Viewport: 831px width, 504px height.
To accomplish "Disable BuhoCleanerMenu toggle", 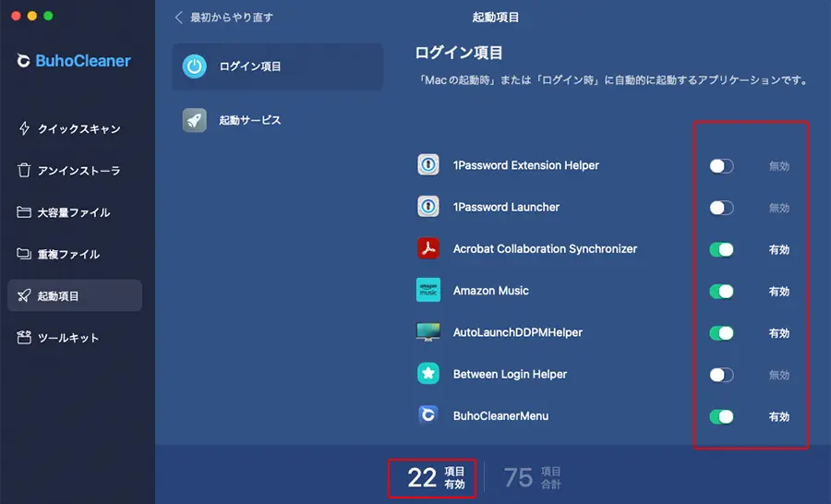I will [x=721, y=417].
